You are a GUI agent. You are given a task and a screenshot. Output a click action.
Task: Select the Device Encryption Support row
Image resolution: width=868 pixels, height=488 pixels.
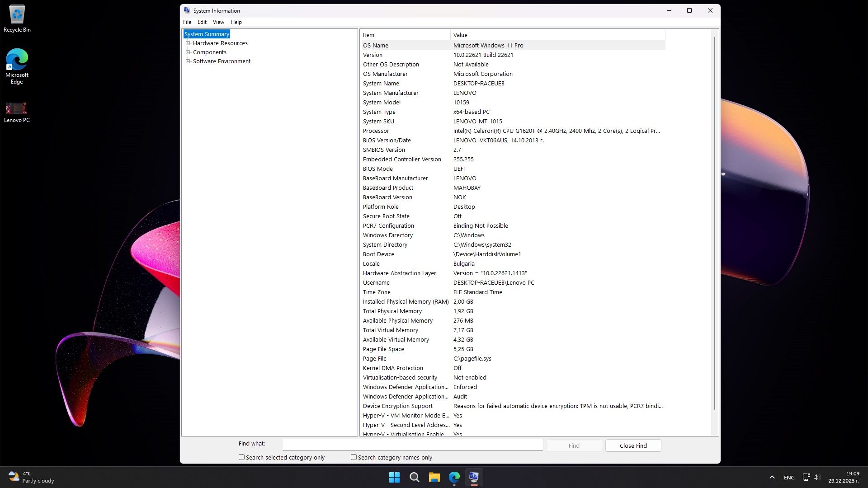pyautogui.click(x=513, y=406)
